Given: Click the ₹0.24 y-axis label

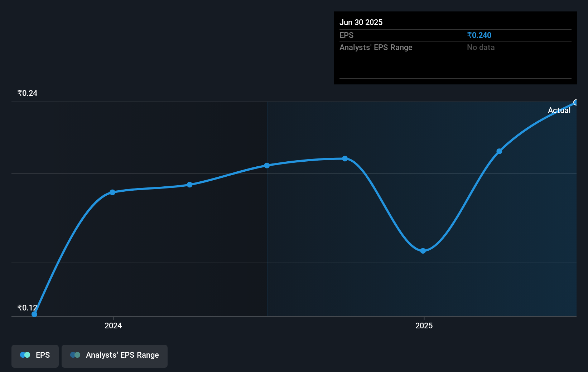Looking at the screenshot, I should point(27,93).
